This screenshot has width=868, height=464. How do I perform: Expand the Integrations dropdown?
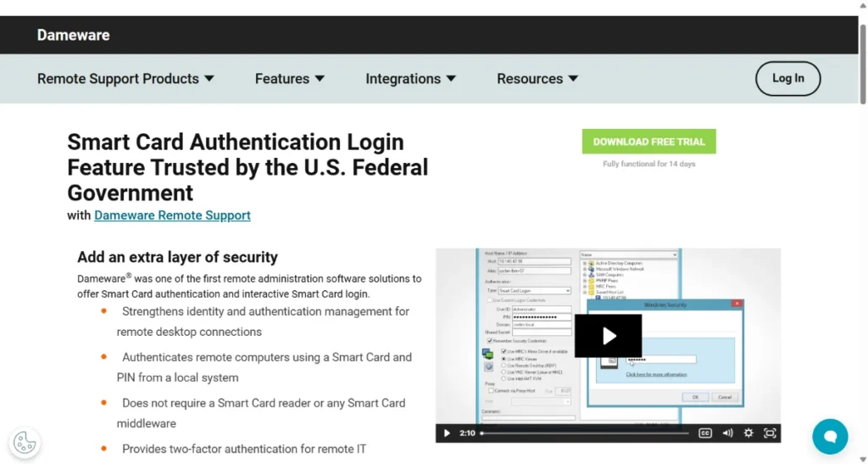pyautogui.click(x=411, y=79)
